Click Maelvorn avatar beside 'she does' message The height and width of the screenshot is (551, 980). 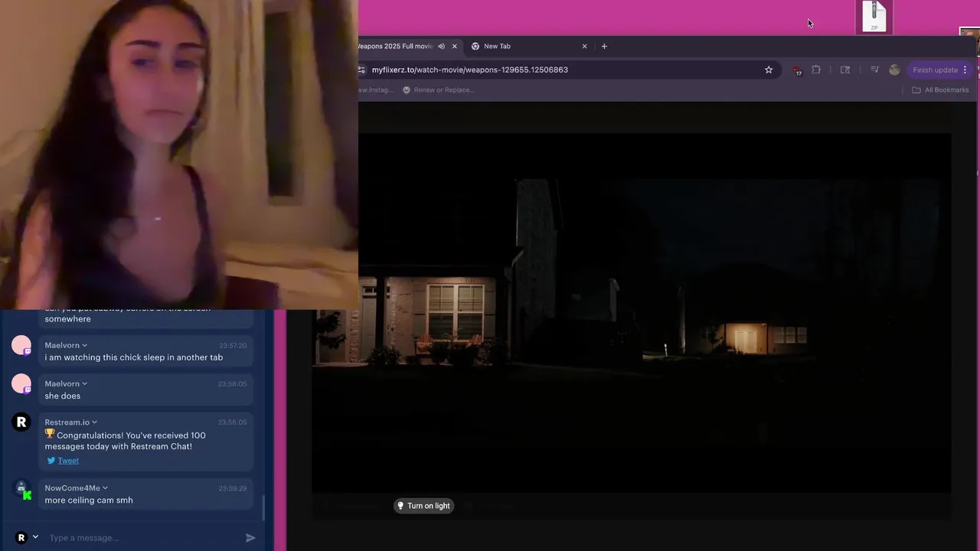[x=21, y=384]
